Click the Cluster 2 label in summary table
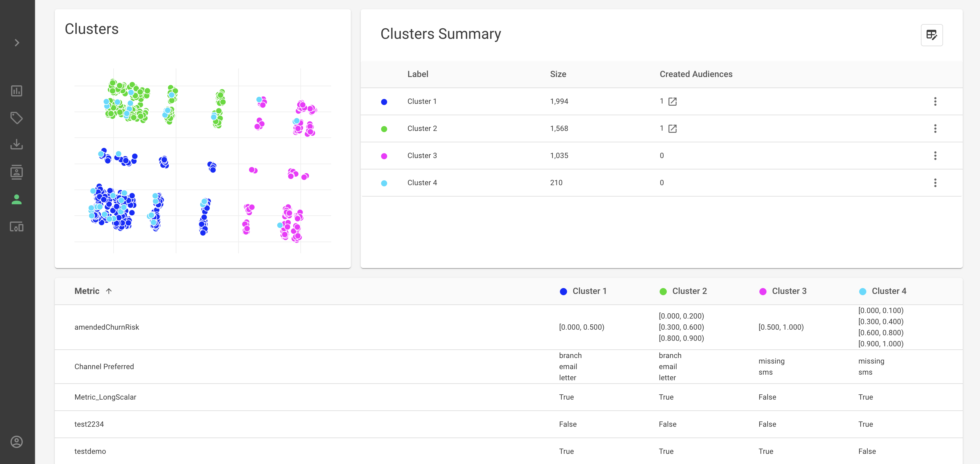The width and height of the screenshot is (980, 464). point(422,128)
